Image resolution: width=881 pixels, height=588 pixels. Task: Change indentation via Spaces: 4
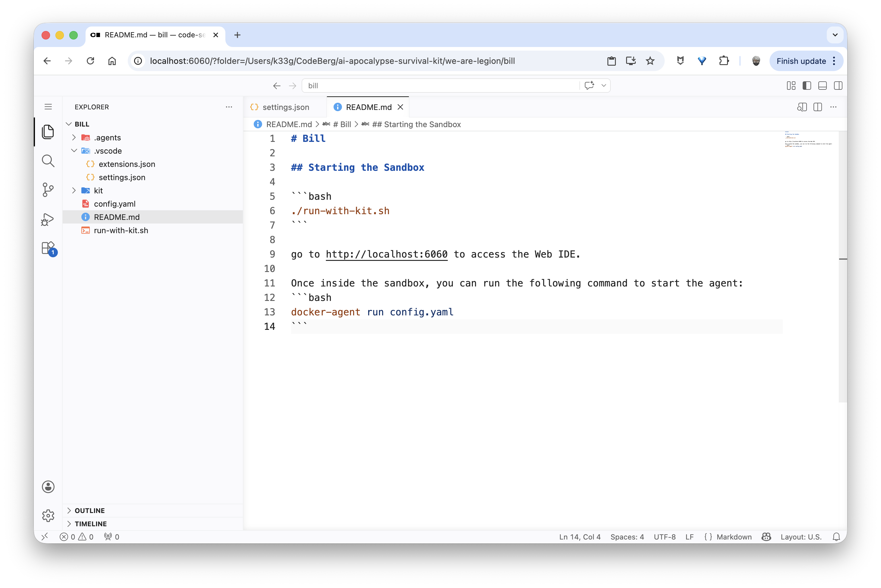pos(627,537)
